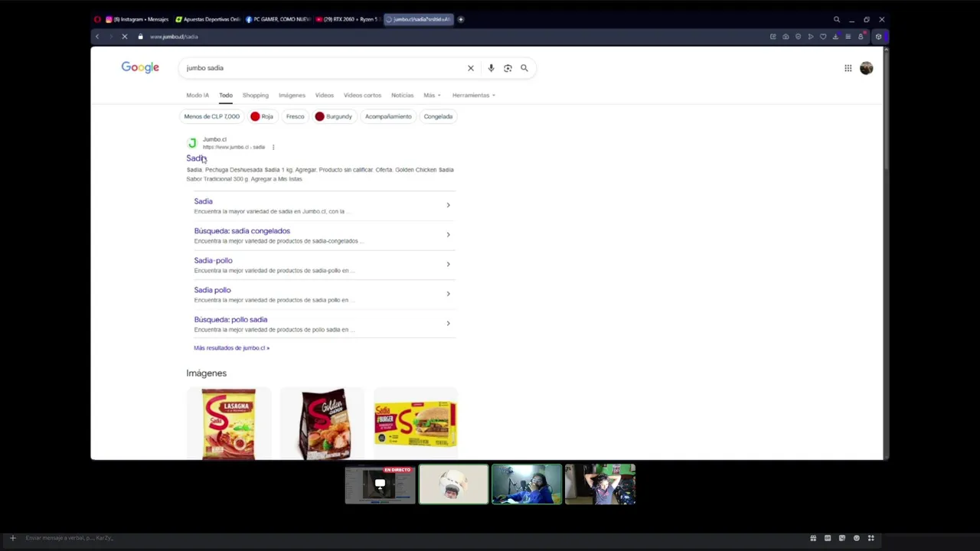Open the Google account profile picture
Screen dimensions: 980x551
pos(866,68)
